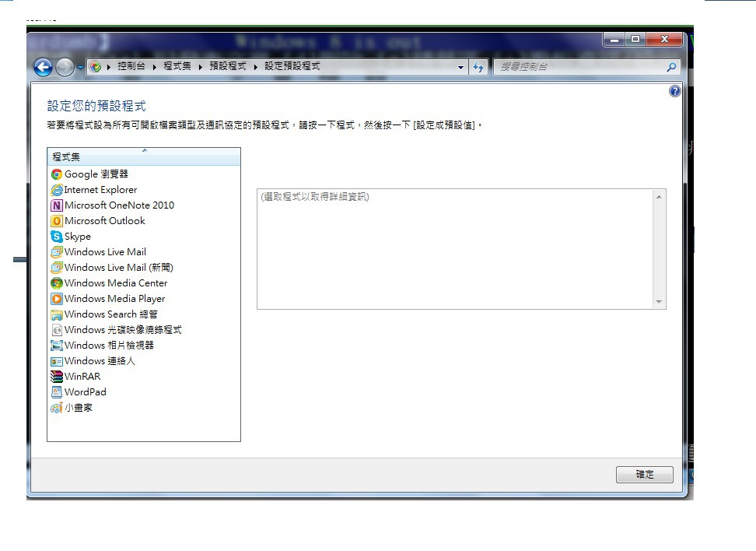The height and width of the screenshot is (551, 756).
Task: Click the Google Chrome browser icon
Action: (x=57, y=174)
